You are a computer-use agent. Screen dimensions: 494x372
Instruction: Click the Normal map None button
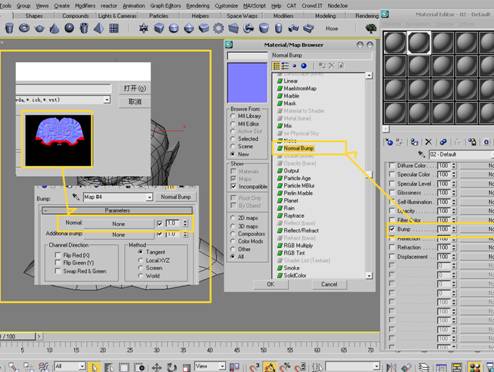click(118, 224)
